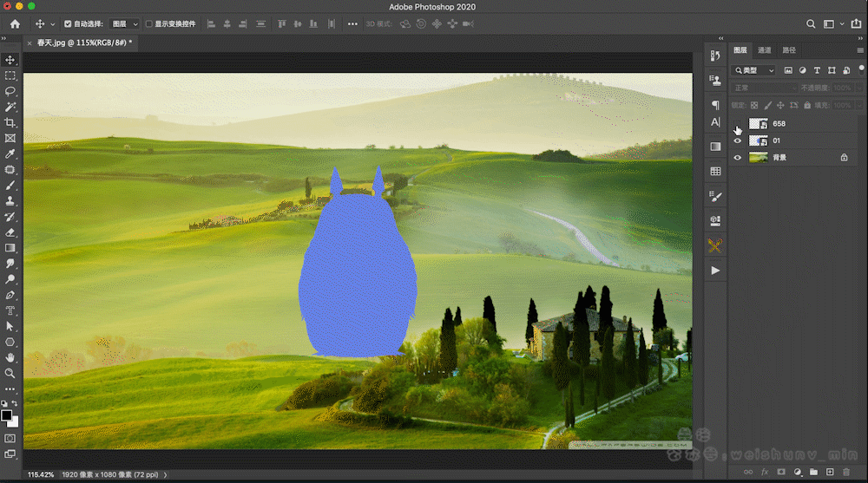This screenshot has height=483, width=868.
Task: Open the Swatches grid panel icon
Action: 715,172
